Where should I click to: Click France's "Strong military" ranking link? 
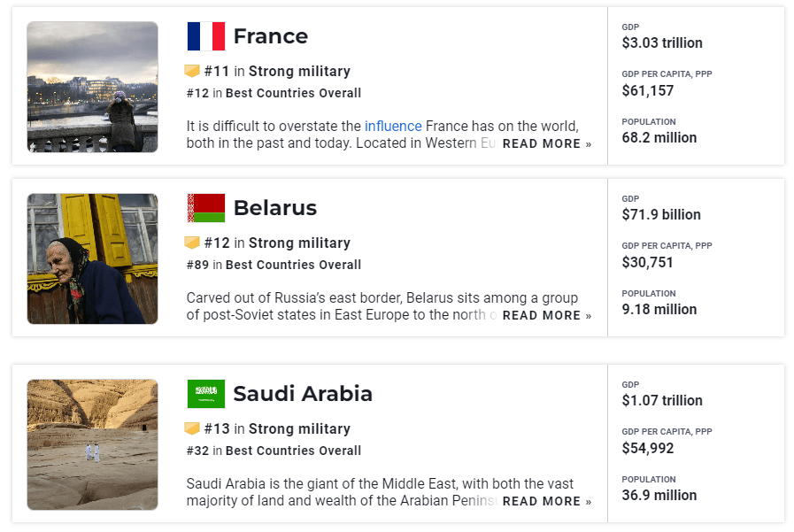[299, 71]
